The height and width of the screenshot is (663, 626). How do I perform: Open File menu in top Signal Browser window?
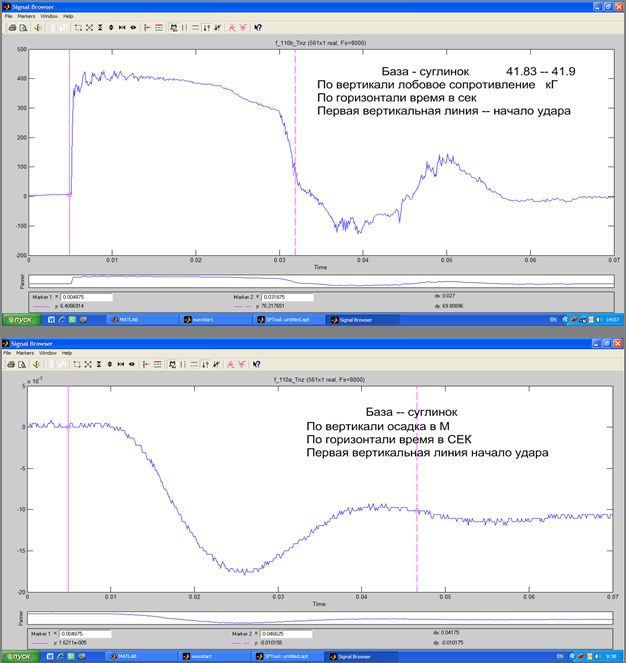point(8,17)
